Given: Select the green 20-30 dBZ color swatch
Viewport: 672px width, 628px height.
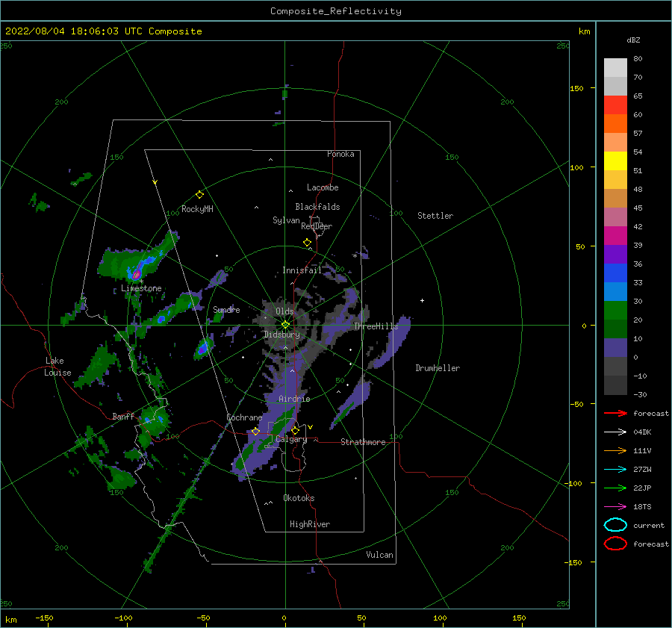Looking at the screenshot, I should click(615, 311).
